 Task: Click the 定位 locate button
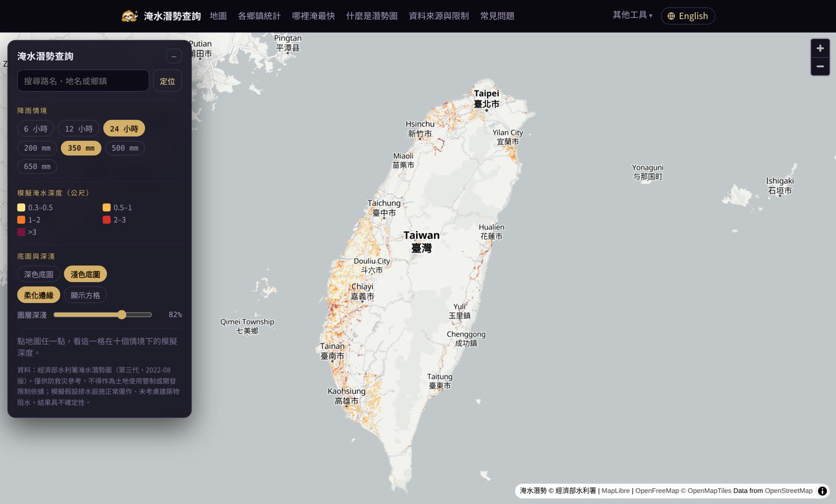tap(167, 81)
